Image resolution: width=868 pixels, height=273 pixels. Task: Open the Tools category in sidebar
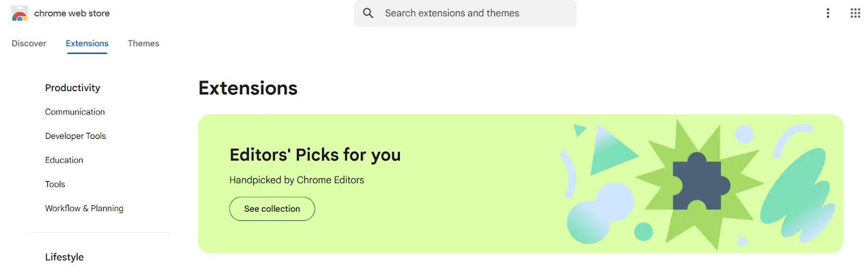click(55, 185)
